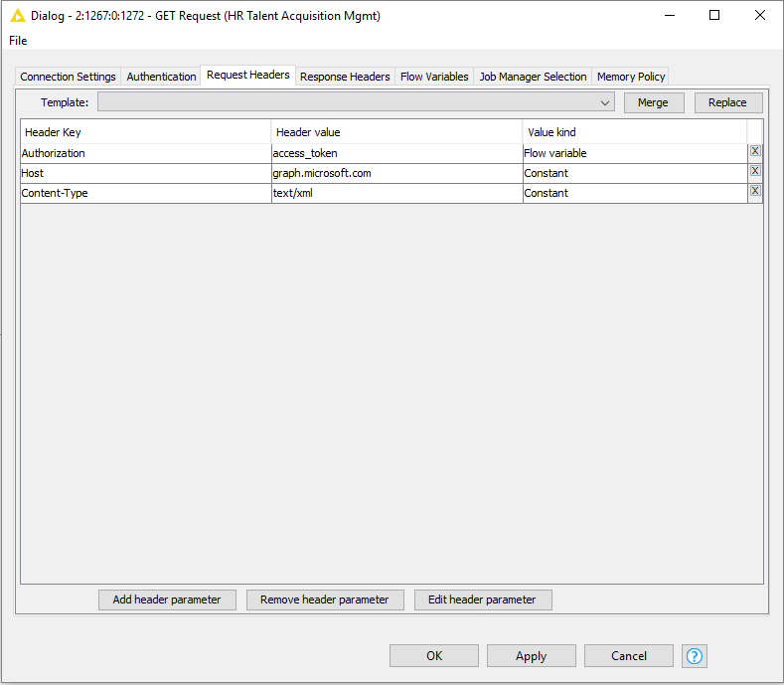Select the Host header key cell

tap(145, 173)
